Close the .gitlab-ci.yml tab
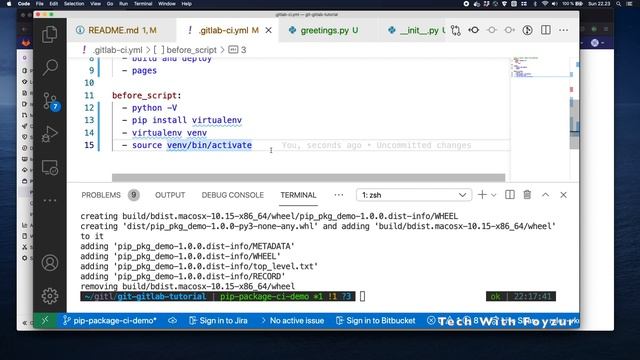Image resolution: width=640 pixels, height=360 pixels. point(269,30)
